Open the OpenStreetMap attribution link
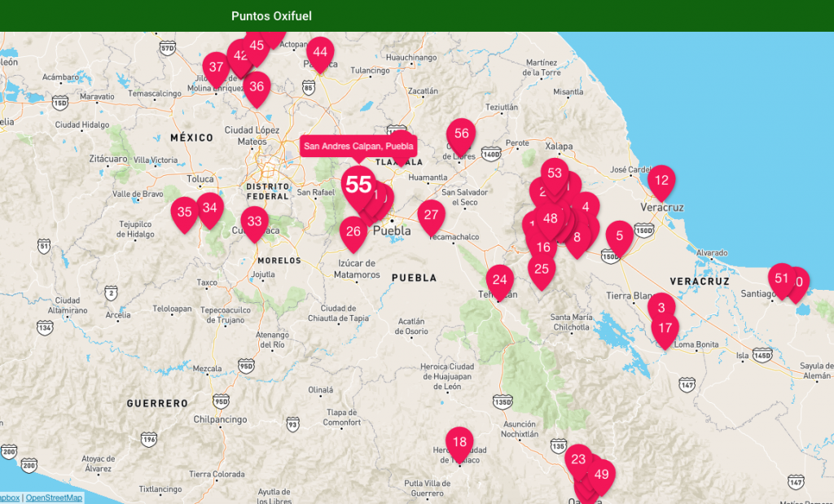834x504 pixels. (55, 498)
